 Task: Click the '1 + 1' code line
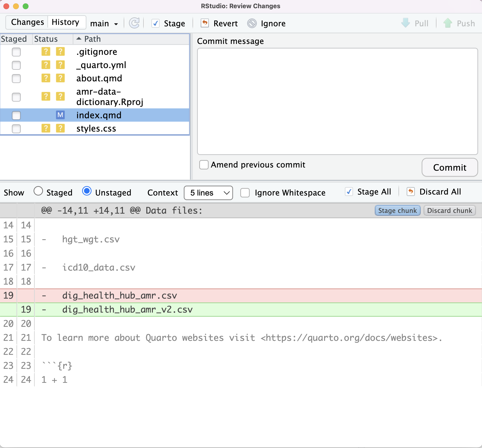241,380
